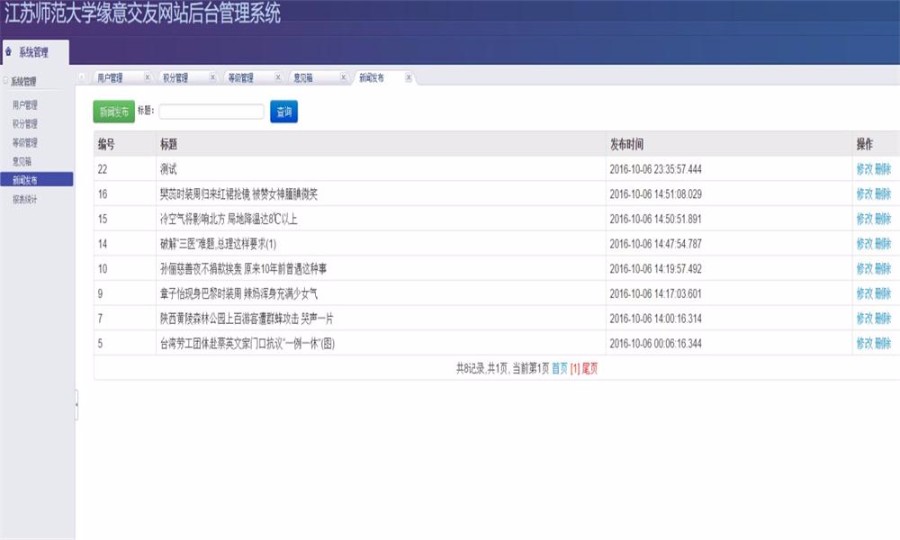Click 删除 for news number 10
The width and height of the screenshot is (900, 540).
(883, 269)
